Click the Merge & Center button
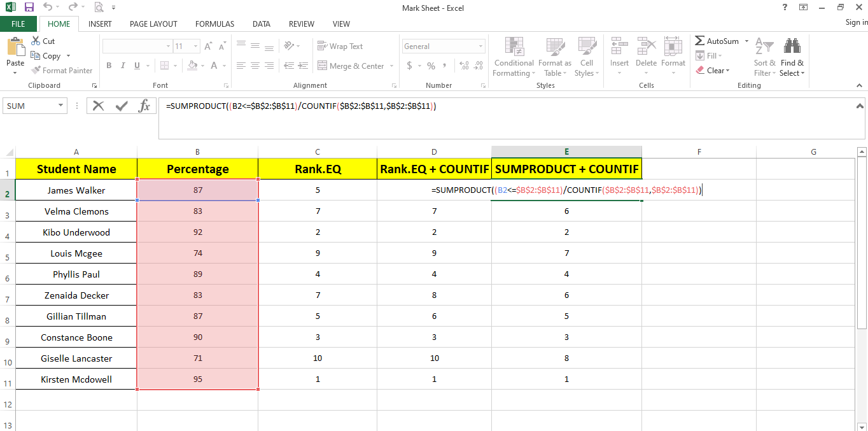This screenshot has height=431, width=868. pyautogui.click(x=355, y=66)
